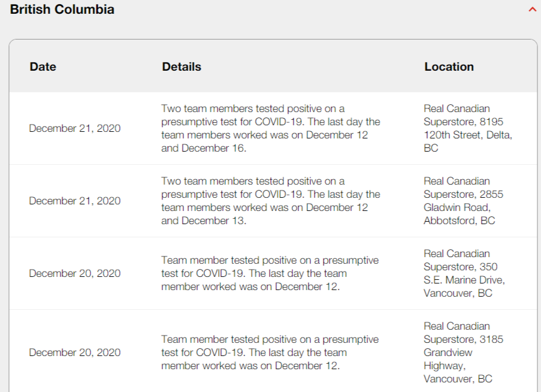Screen dimensions: 541x392
Task: Click the last December 20, 2020 date
Action: click(x=75, y=352)
